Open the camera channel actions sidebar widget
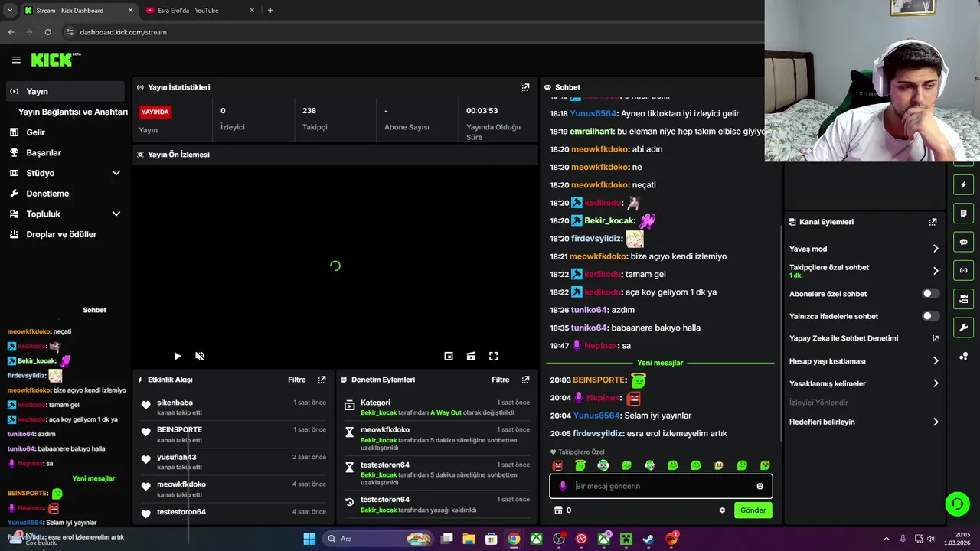This screenshot has width=980, height=551. [963, 298]
